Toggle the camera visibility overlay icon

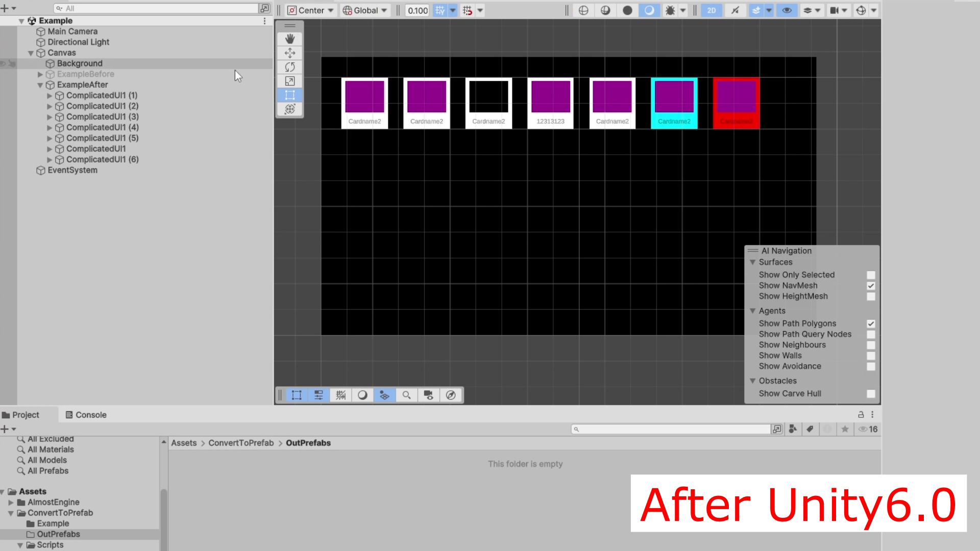428,395
